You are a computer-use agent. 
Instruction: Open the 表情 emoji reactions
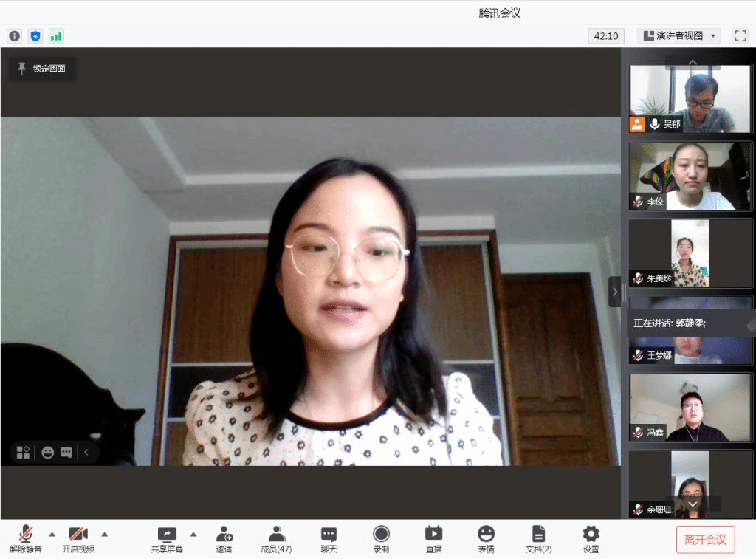coord(486,538)
